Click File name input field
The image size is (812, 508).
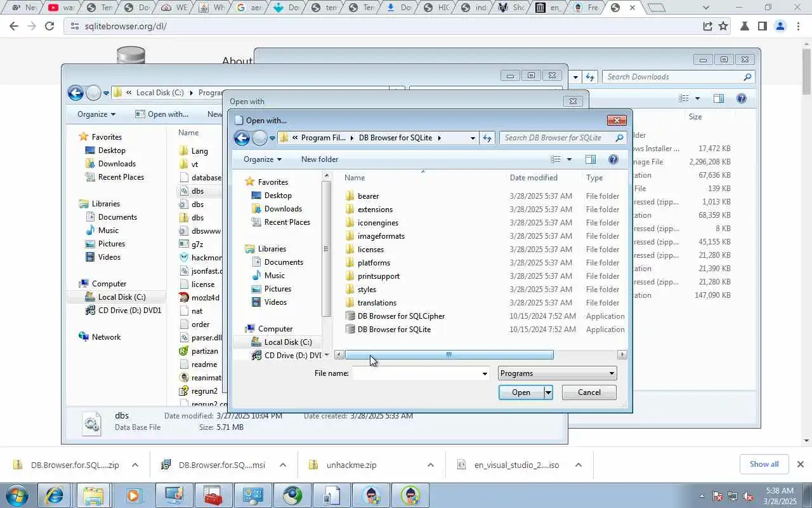pos(417,373)
